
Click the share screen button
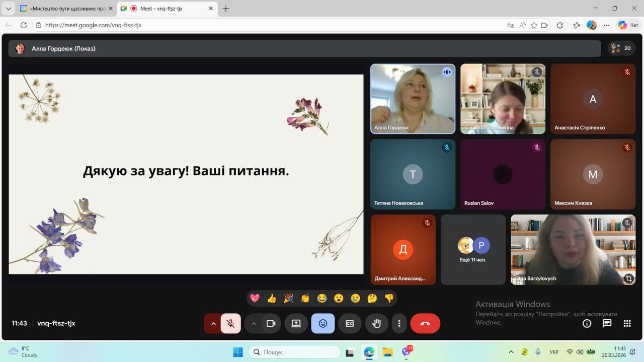pyautogui.click(x=296, y=324)
